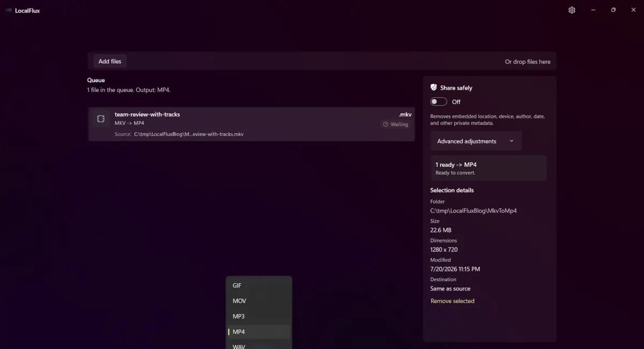644x349 pixels.
Task: Click the Queue heading
Action: (x=96, y=81)
